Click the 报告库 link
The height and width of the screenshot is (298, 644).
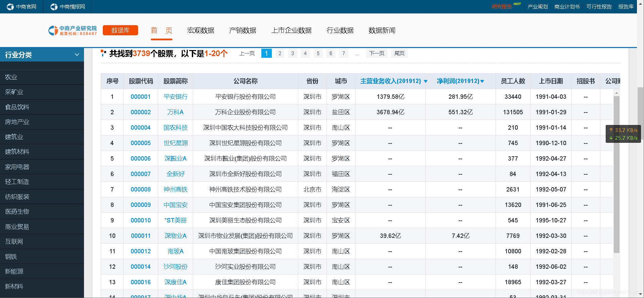point(626,7)
